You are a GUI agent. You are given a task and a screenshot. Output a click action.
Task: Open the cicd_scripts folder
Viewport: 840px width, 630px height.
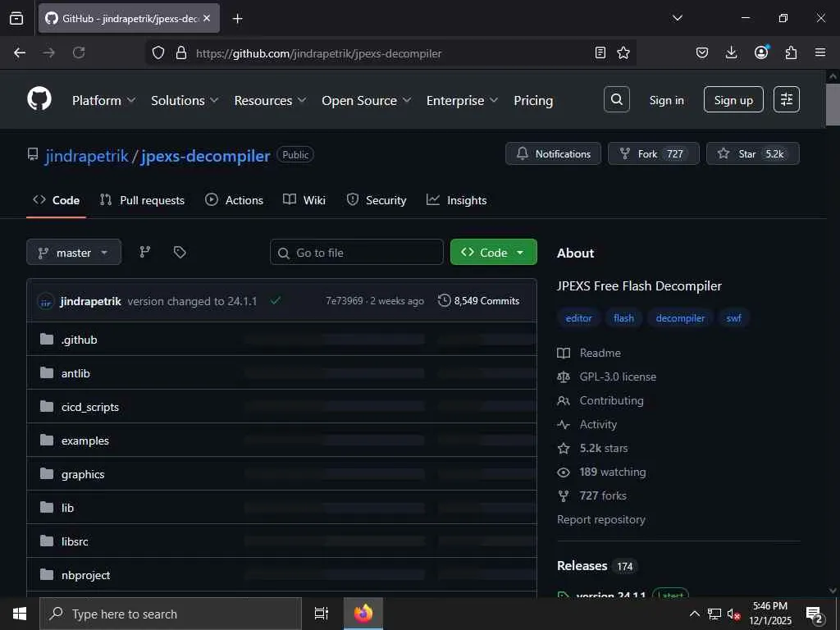coord(90,407)
